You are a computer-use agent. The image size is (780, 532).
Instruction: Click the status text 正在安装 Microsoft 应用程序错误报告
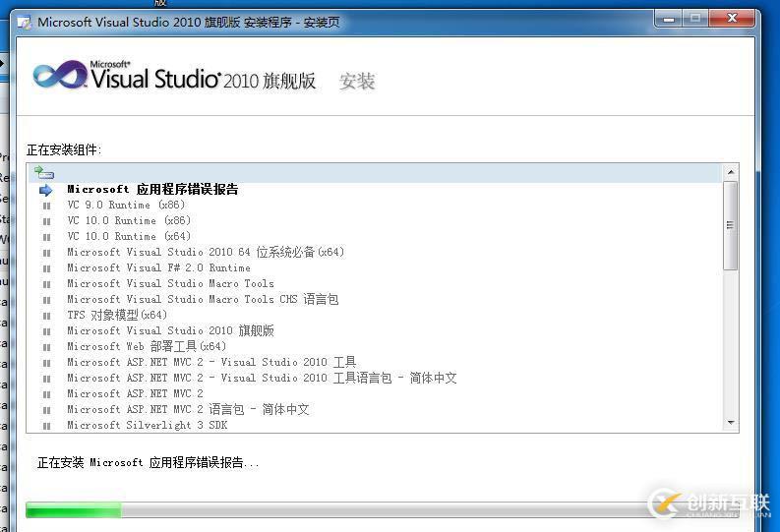point(149,463)
